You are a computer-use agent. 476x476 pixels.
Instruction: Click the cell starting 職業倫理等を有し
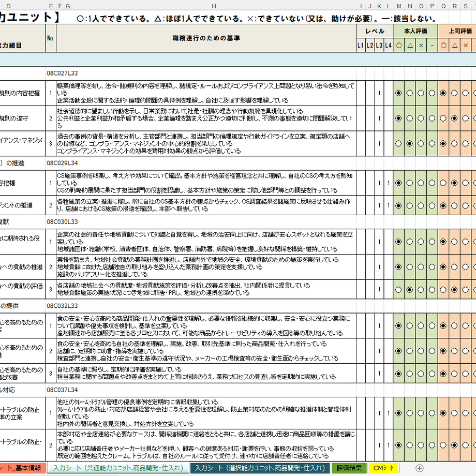[206, 93]
